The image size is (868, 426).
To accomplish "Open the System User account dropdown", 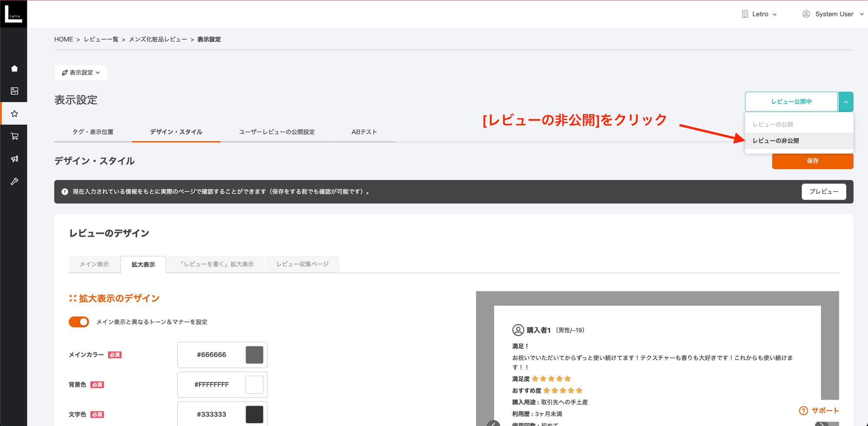I will click(832, 13).
